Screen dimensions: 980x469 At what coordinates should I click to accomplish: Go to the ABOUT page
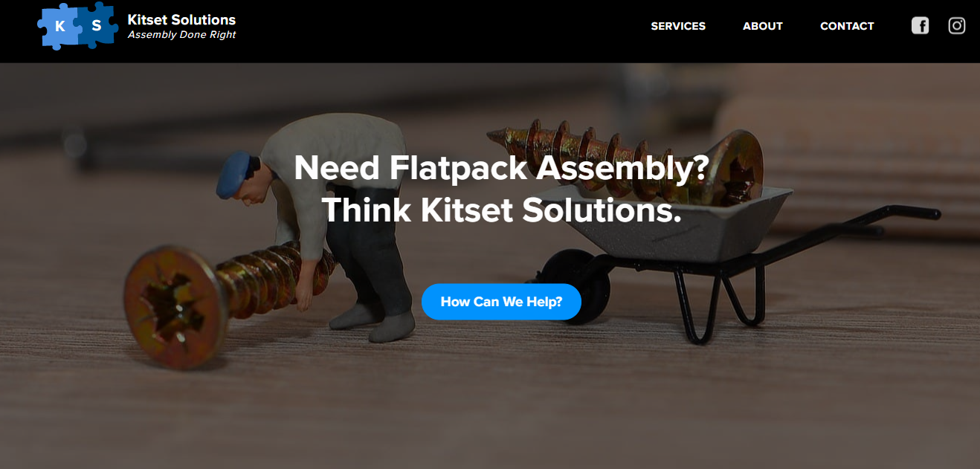coord(763,26)
